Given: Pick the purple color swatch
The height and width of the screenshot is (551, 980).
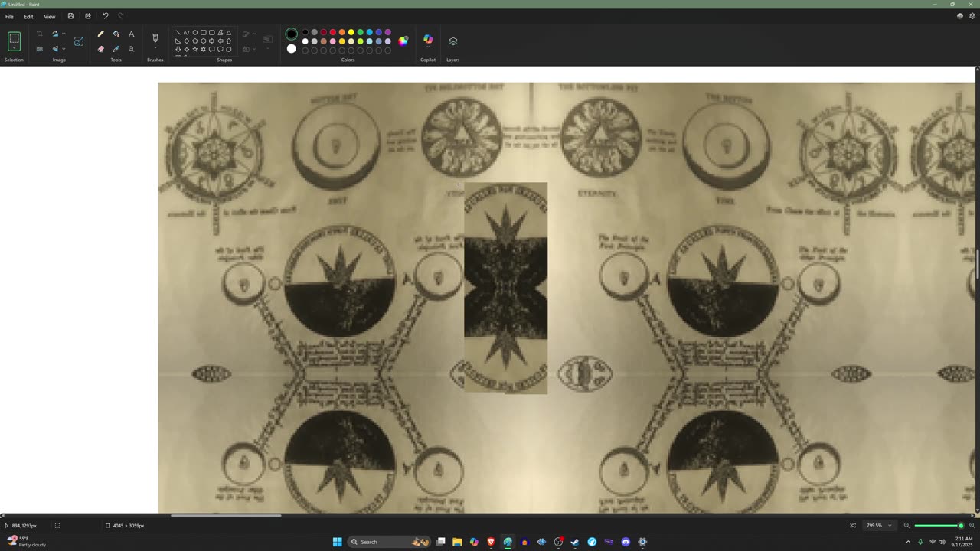Looking at the screenshot, I should [x=387, y=33].
